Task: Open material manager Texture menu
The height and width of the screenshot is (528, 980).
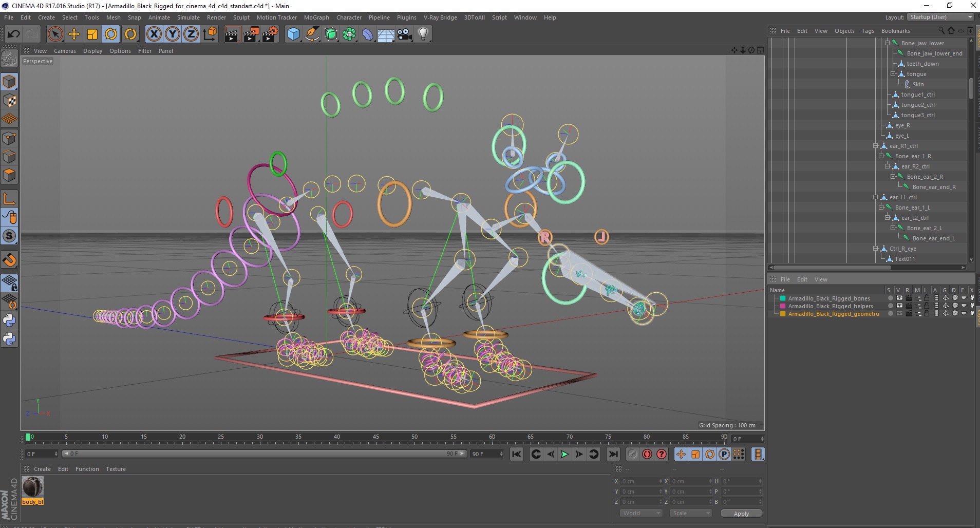Action: click(116, 469)
